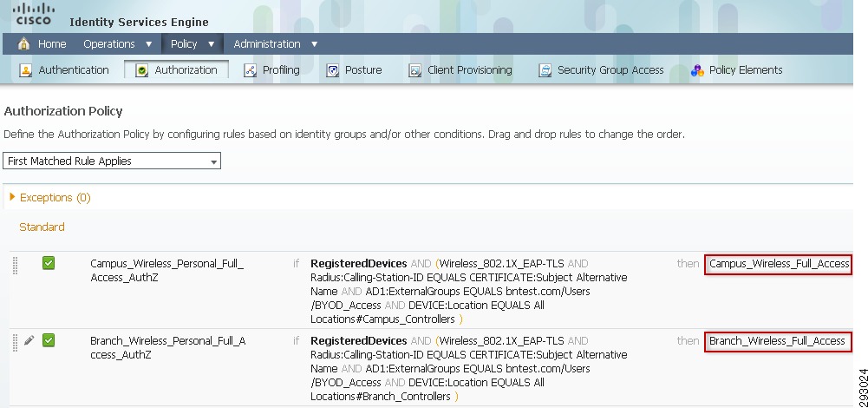Viewport: 868px width, 408px height.
Task: Click the Authorization green check icon
Action: tap(141, 70)
